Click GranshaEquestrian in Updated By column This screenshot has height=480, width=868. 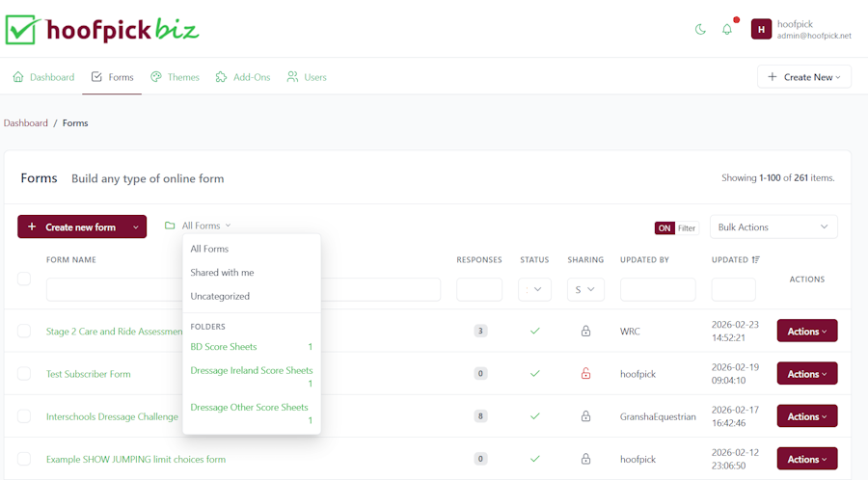coord(658,416)
